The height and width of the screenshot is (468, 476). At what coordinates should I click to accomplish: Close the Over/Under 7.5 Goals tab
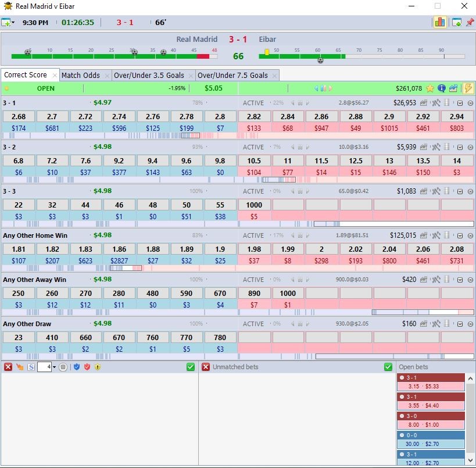click(x=274, y=76)
